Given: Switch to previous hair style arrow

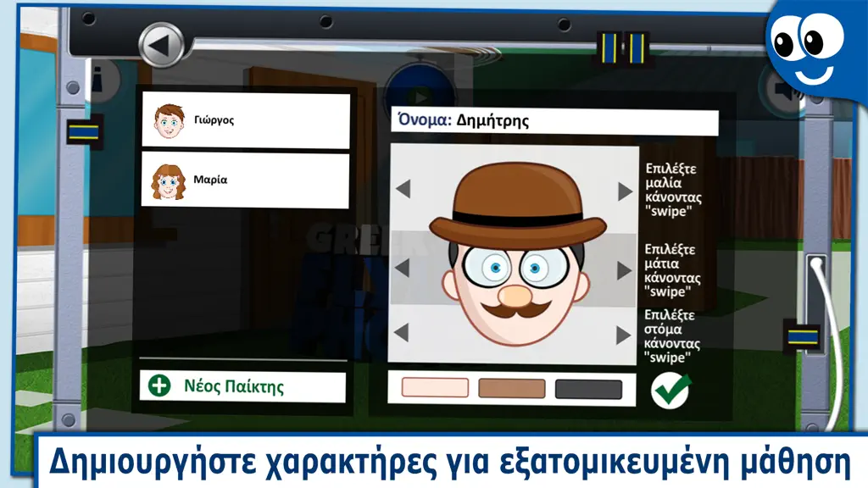Looking at the screenshot, I should tap(403, 189).
